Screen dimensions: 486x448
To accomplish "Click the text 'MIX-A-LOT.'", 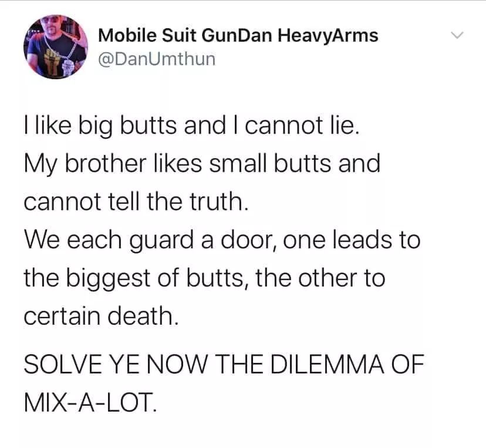I will coord(90,402).
